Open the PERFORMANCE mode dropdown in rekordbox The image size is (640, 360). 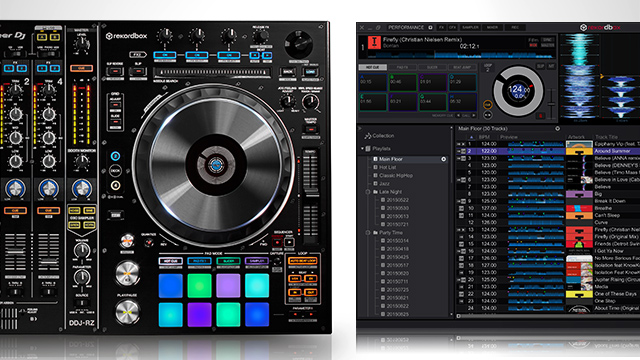[x=406, y=27]
